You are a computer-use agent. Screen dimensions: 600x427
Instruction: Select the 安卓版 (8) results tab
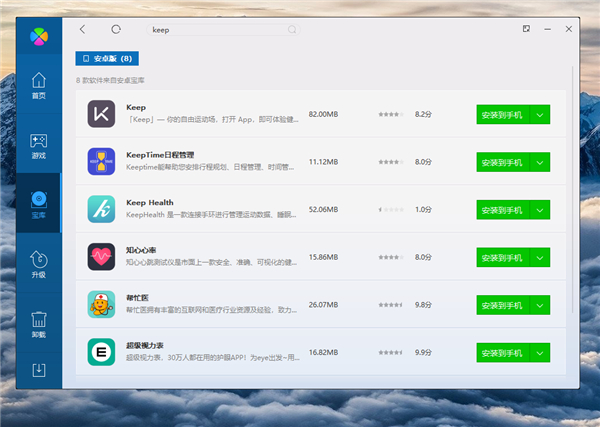pyautogui.click(x=106, y=58)
